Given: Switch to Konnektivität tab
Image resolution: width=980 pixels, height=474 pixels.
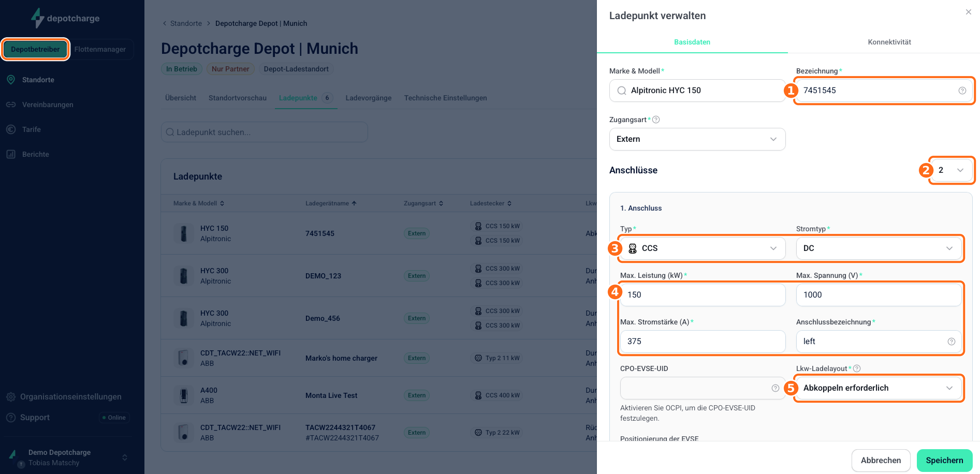Looking at the screenshot, I should (889, 42).
